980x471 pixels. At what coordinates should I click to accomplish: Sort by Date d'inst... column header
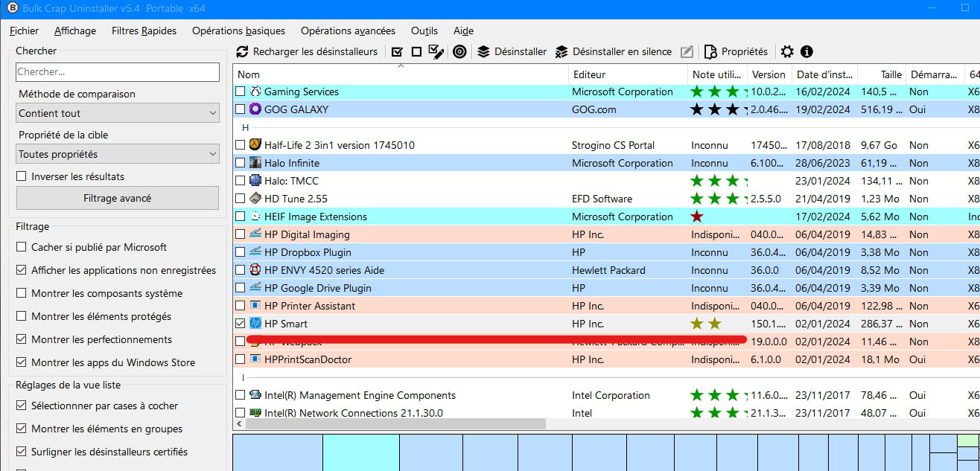[x=825, y=74]
